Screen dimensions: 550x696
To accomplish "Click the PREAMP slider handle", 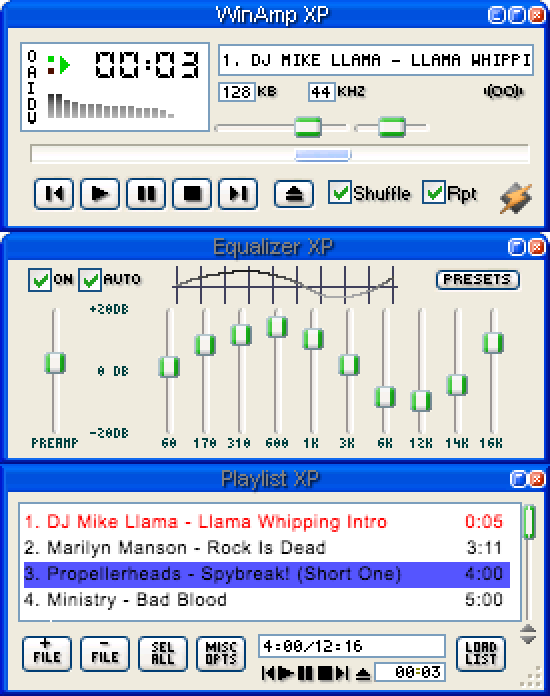I will (55, 363).
